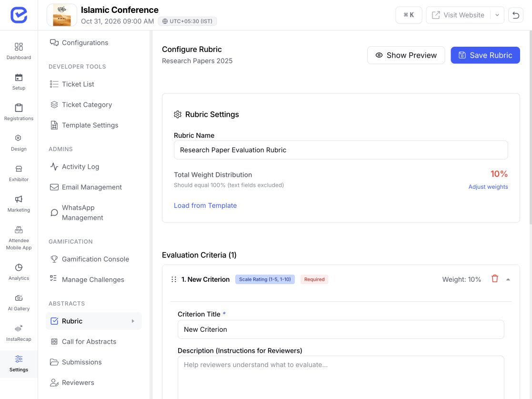
Task: Click the undo/back arrow button in header
Action: [x=516, y=15]
